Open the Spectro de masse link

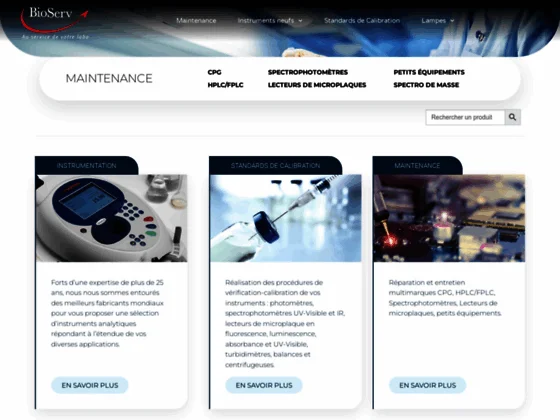click(426, 85)
